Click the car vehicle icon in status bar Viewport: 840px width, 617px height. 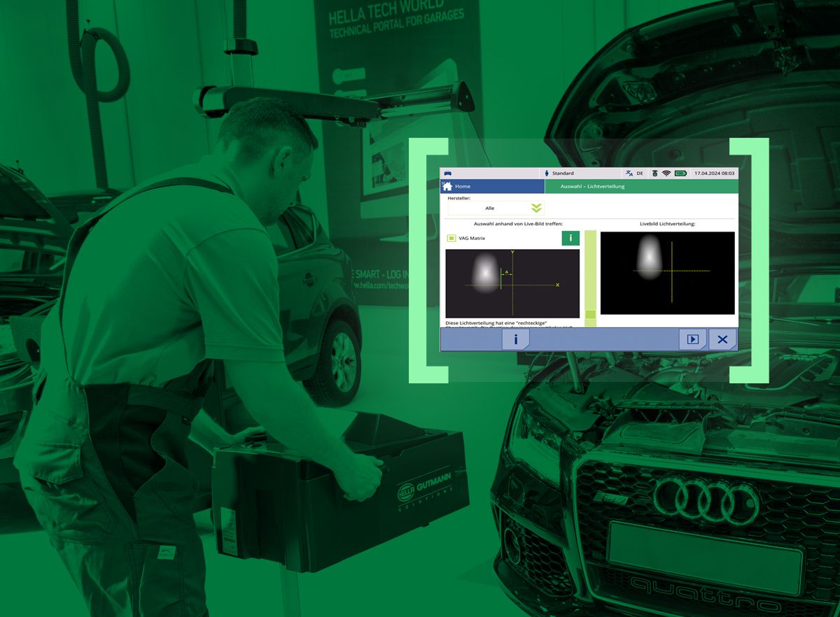(447, 173)
